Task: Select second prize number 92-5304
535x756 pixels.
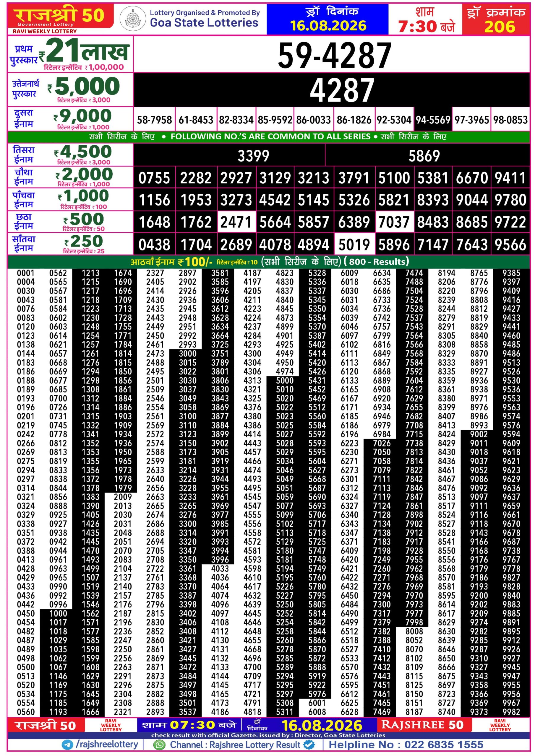Action: pos(394,120)
